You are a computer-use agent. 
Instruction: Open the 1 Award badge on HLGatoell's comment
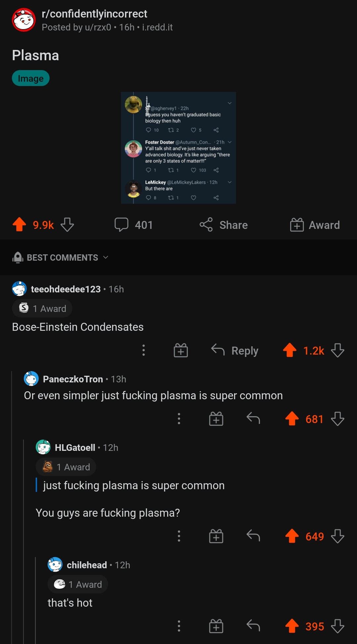[65, 466]
